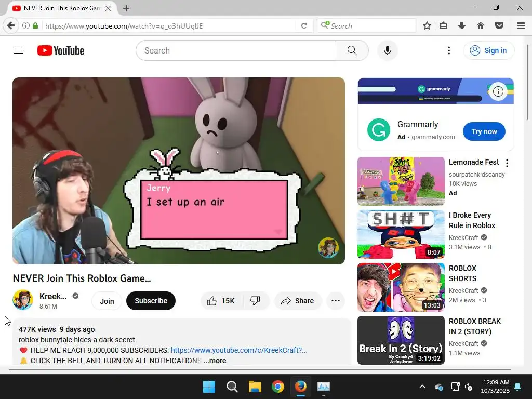Open YouTube settings three-dot menu
Screen dimensions: 532x399
(449, 50)
